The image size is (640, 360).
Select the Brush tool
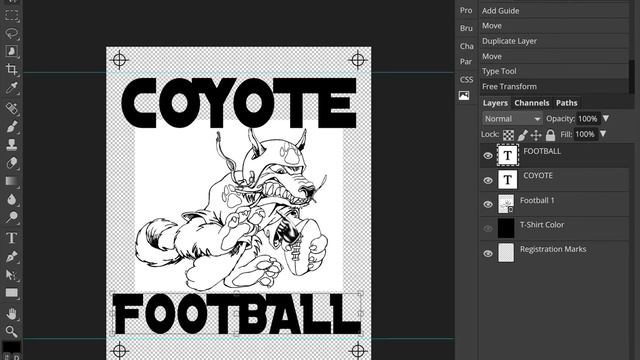(11, 126)
